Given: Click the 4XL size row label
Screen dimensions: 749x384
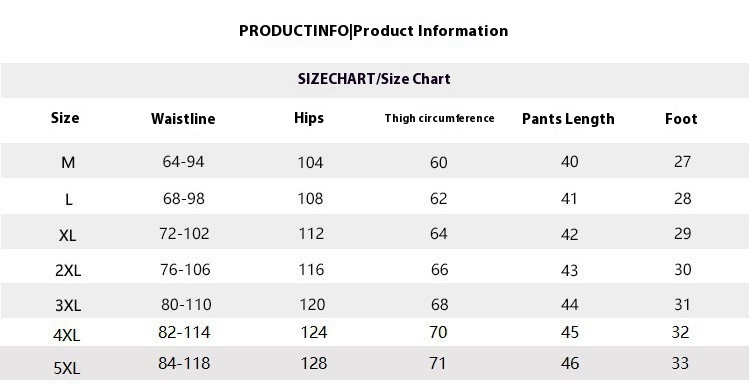Looking at the screenshot, I should [66, 336].
